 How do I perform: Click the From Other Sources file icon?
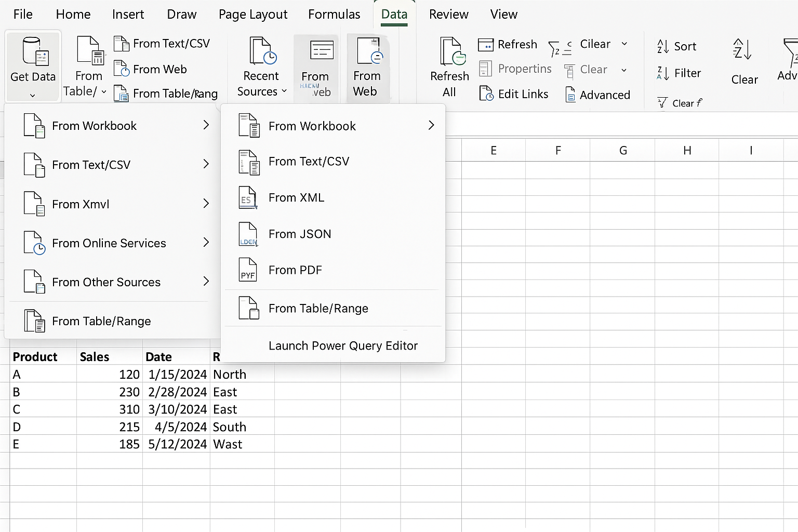tap(34, 282)
